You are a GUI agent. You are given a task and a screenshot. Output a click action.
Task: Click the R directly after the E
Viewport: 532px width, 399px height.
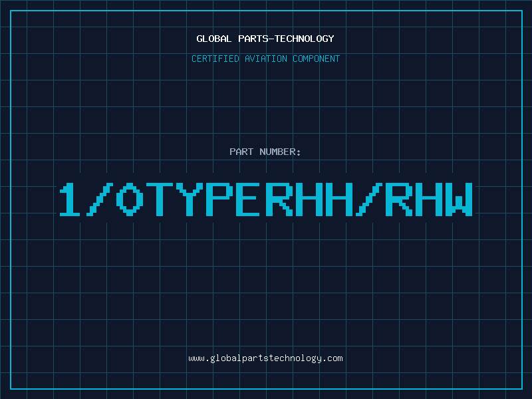click(x=279, y=199)
